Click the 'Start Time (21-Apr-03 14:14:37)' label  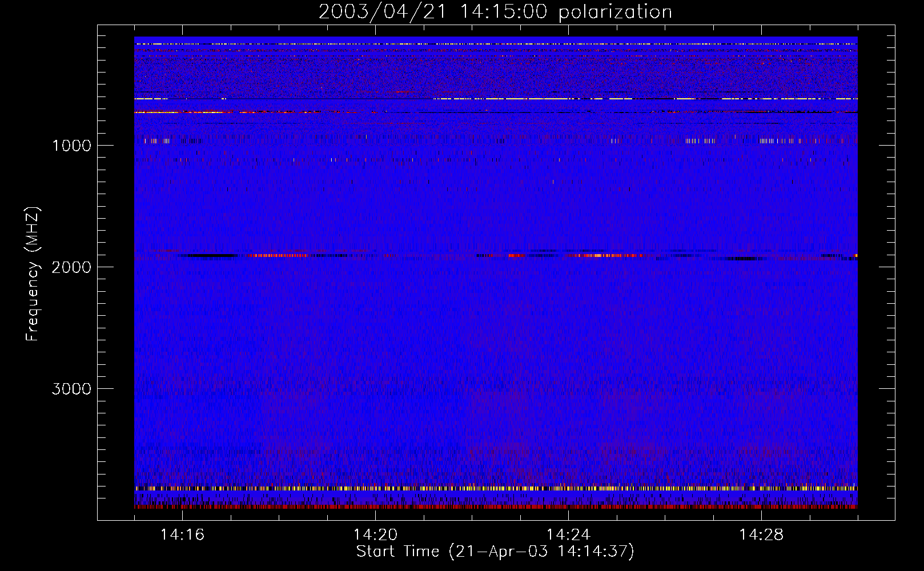495,552
